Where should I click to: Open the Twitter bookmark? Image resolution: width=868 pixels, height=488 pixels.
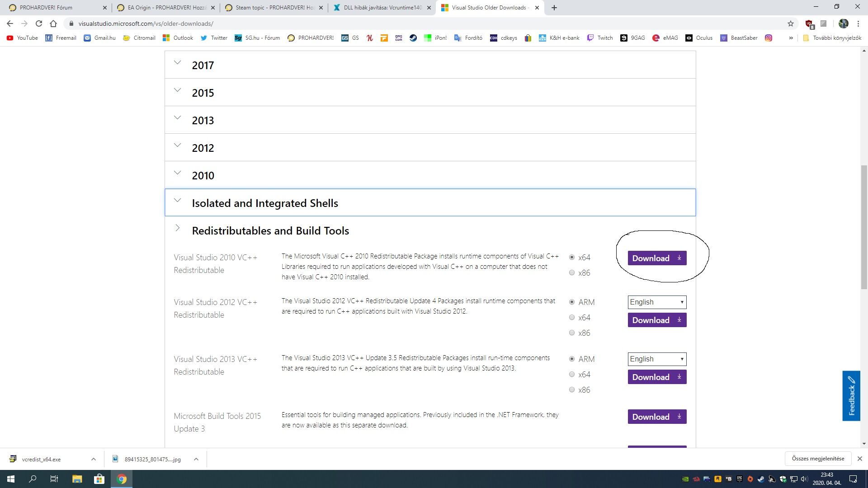[x=214, y=38]
